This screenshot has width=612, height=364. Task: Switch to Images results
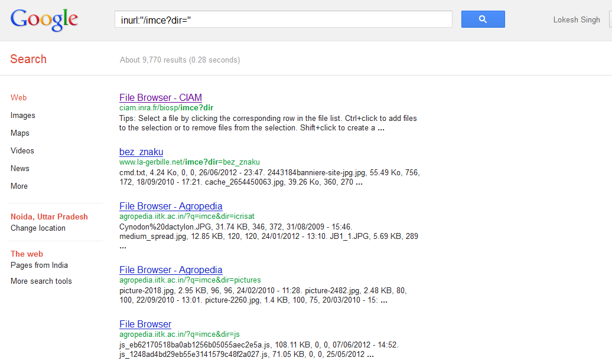click(x=22, y=116)
